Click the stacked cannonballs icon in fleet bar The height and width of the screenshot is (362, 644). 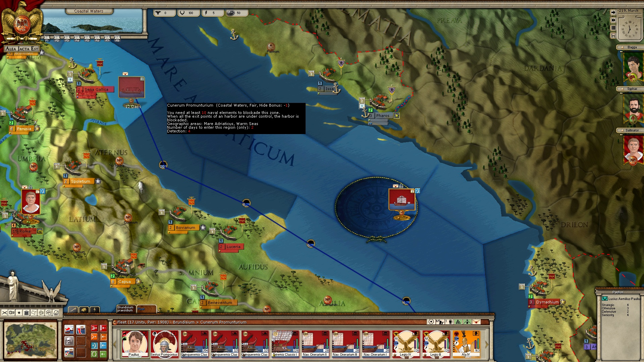[458, 322]
